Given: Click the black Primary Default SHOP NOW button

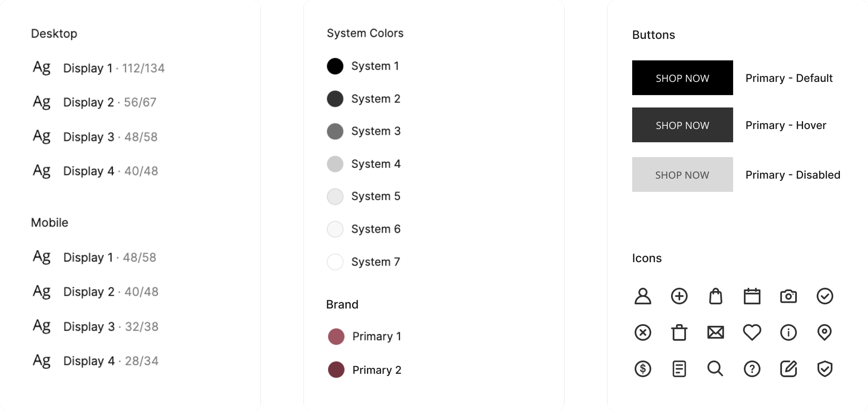Looking at the screenshot, I should (682, 78).
